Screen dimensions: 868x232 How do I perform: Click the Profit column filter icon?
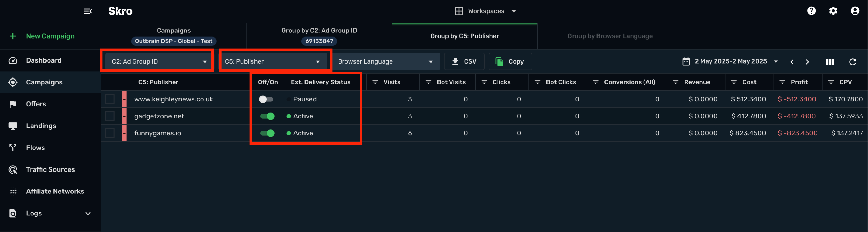click(783, 82)
